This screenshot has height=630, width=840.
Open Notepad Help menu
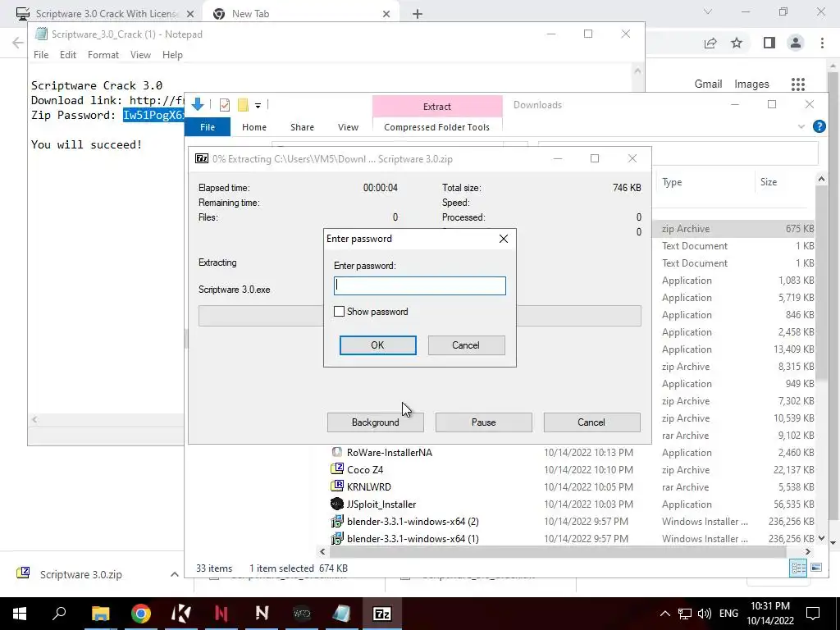tap(172, 55)
